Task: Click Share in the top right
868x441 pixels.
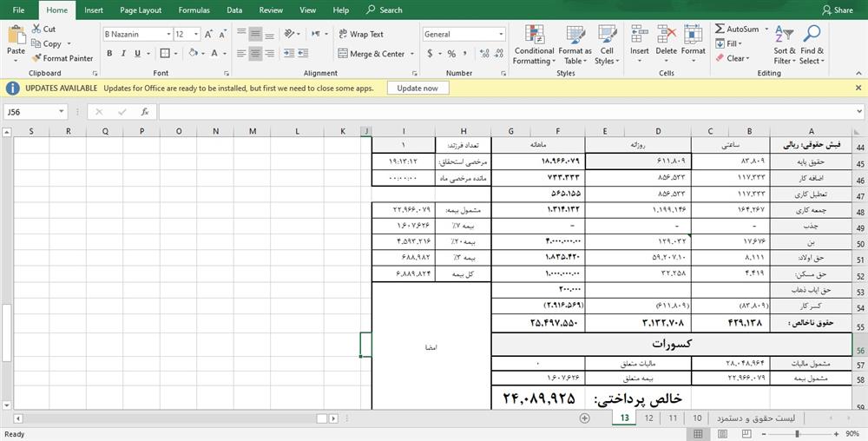Action: pos(837,10)
